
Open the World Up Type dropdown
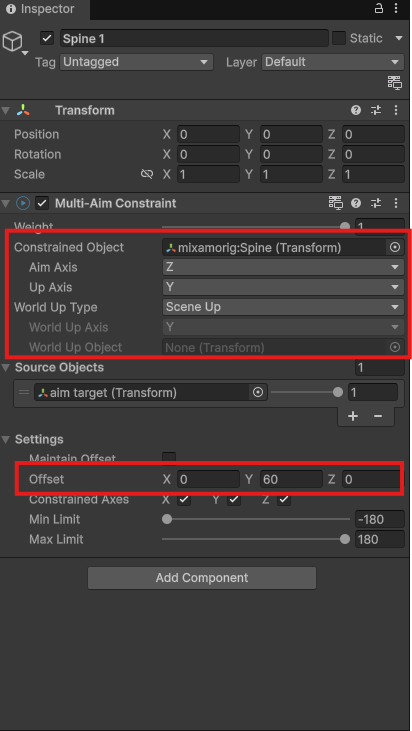(283, 307)
